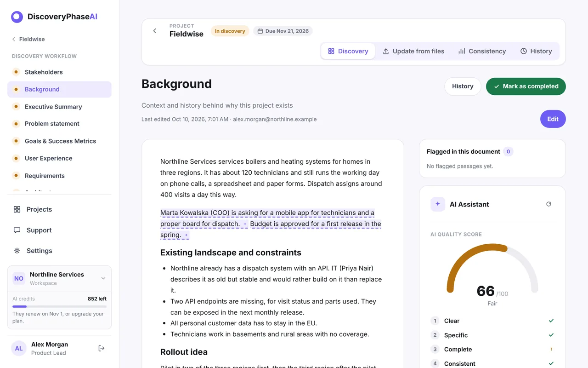The width and height of the screenshot is (588, 368).
Task: Open the User Experience section
Action: (x=59, y=158)
